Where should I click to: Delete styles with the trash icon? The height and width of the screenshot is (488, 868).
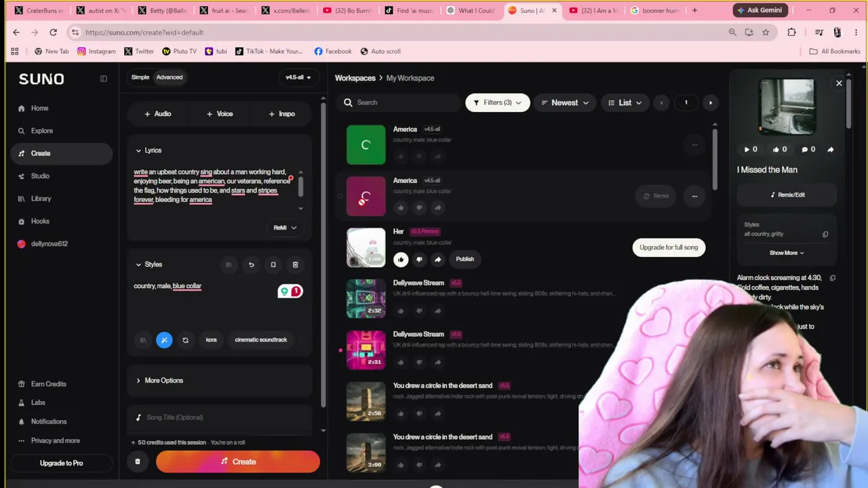[x=296, y=264]
